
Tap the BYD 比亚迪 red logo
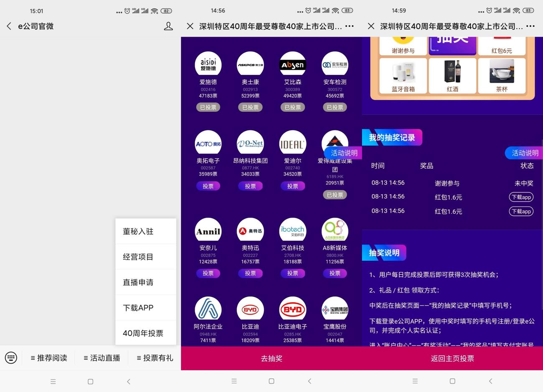click(x=250, y=309)
